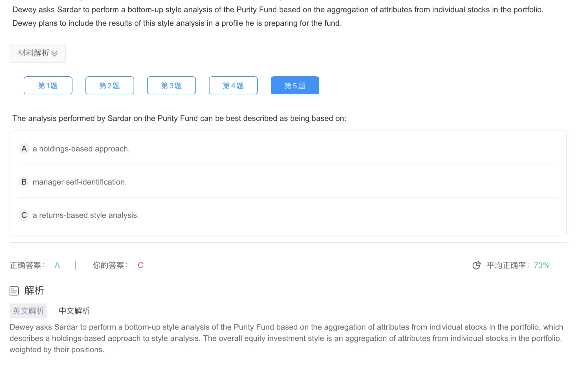
Task: Click answer text 'manager self-identification.'
Action: pyautogui.click(x=80, y=182)
